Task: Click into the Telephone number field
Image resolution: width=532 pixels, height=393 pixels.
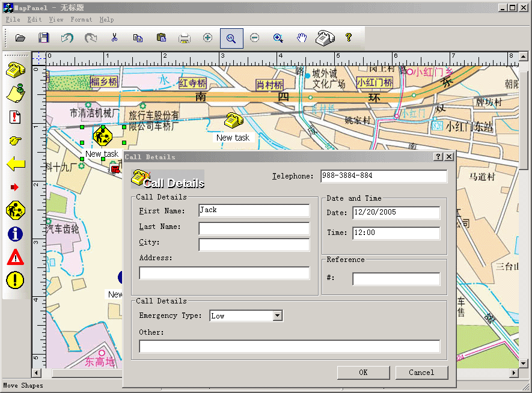Action: click(x=384, y=176)
